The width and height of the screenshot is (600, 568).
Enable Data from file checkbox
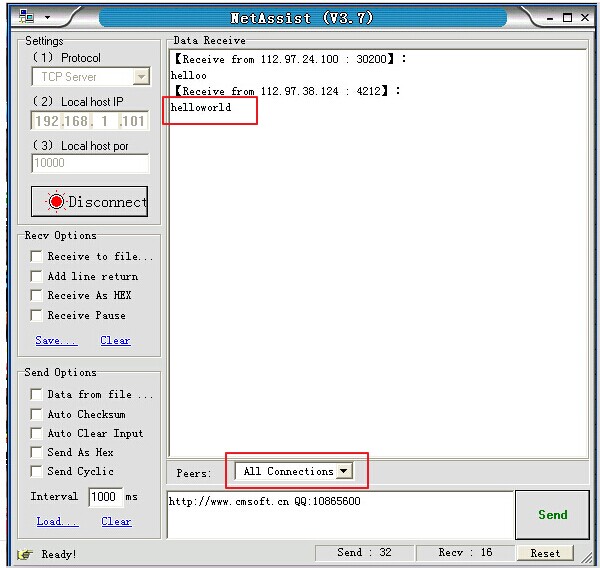(36, 394)
